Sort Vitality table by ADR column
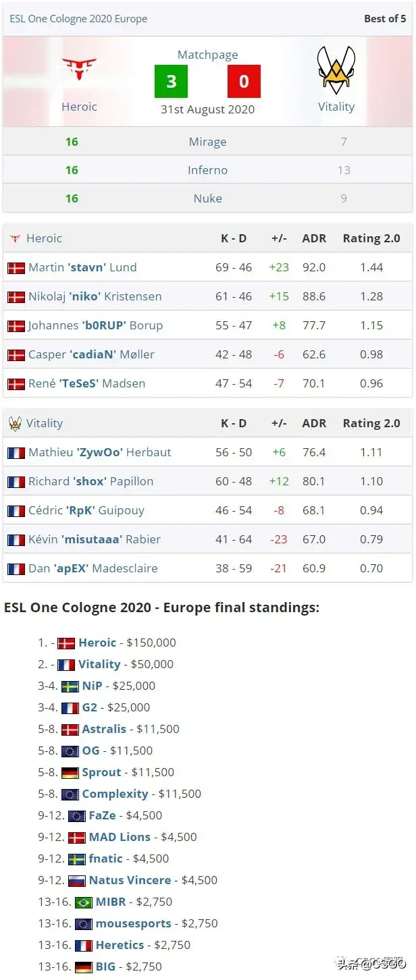The image size is (416, 980). 314,423
